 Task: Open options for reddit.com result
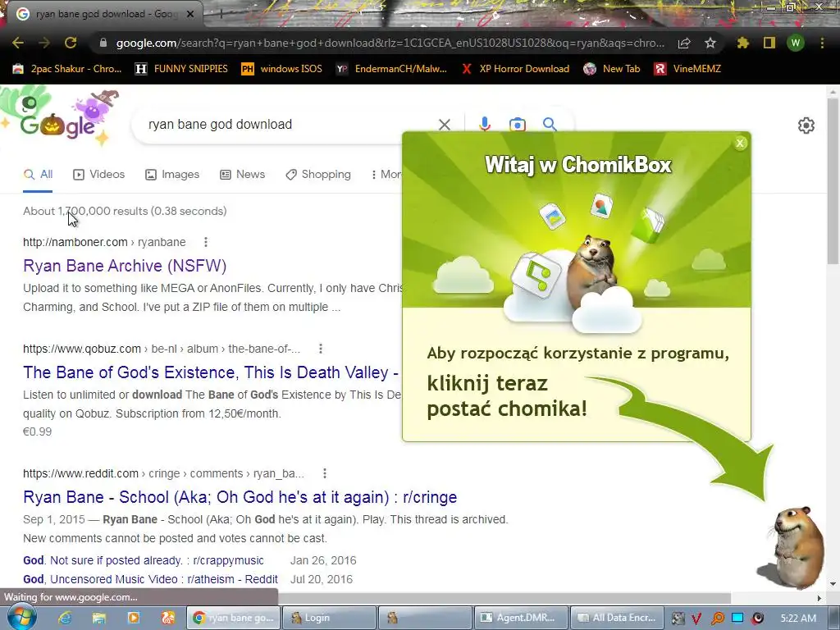click(325, 473)
